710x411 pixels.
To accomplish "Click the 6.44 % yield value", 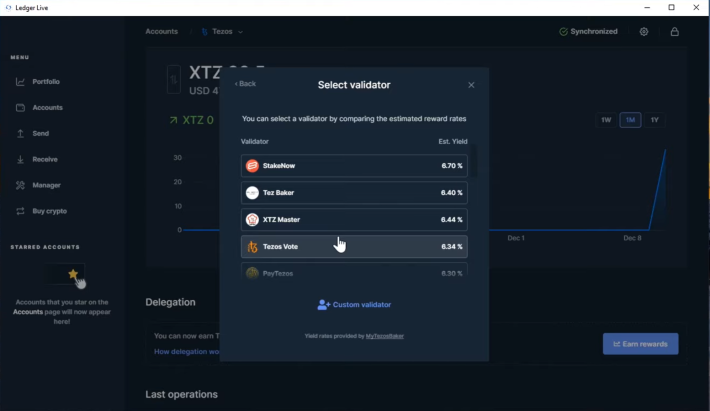I will pyautogui.click(x=452, y=220).
